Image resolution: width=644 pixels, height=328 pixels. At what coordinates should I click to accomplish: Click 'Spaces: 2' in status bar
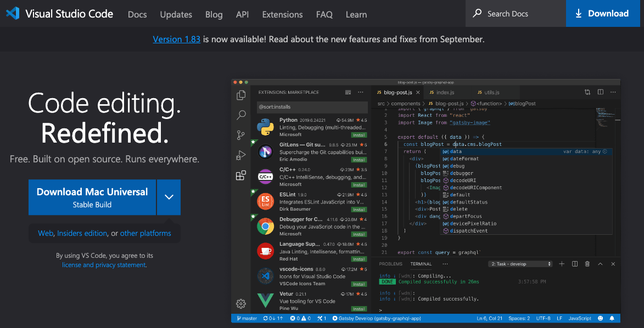tap(519, 318)
